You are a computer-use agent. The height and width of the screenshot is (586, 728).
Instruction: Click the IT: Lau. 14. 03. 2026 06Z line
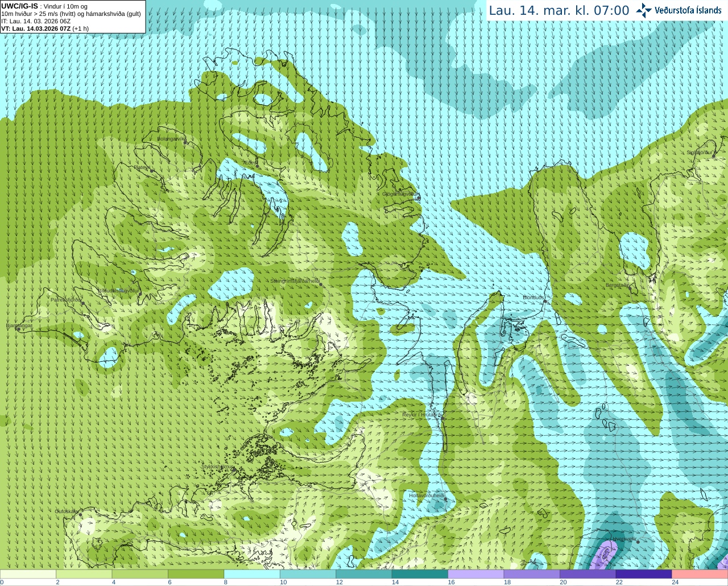click(36, 21)
